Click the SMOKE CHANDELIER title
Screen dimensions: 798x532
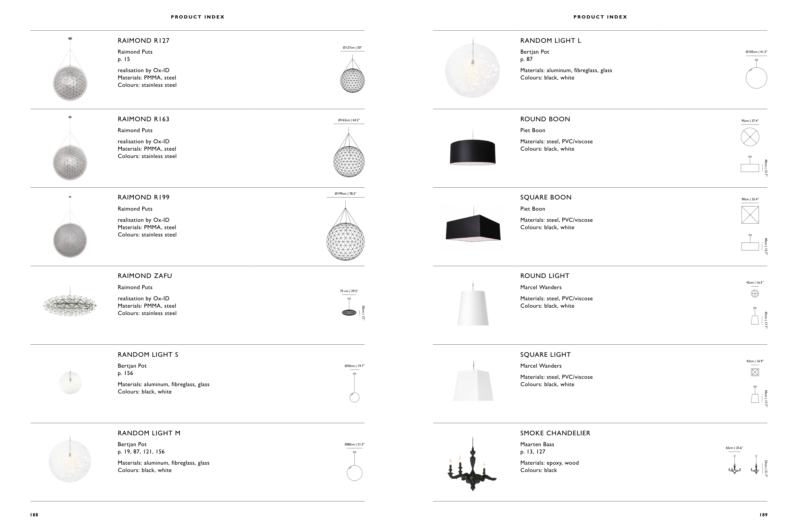(555, 433)
